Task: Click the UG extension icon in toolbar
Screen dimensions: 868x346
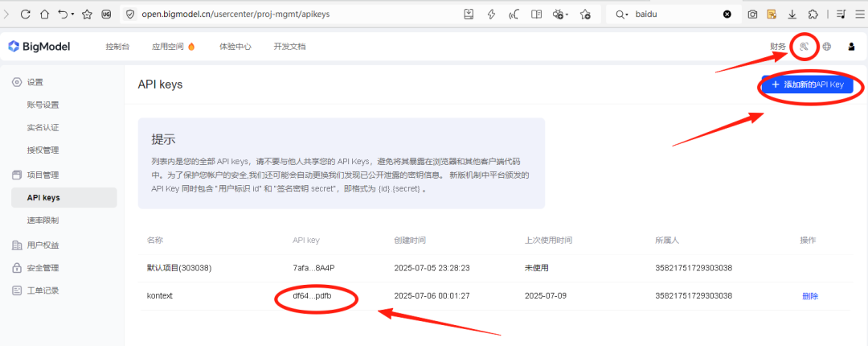Action: click(106, 14)
